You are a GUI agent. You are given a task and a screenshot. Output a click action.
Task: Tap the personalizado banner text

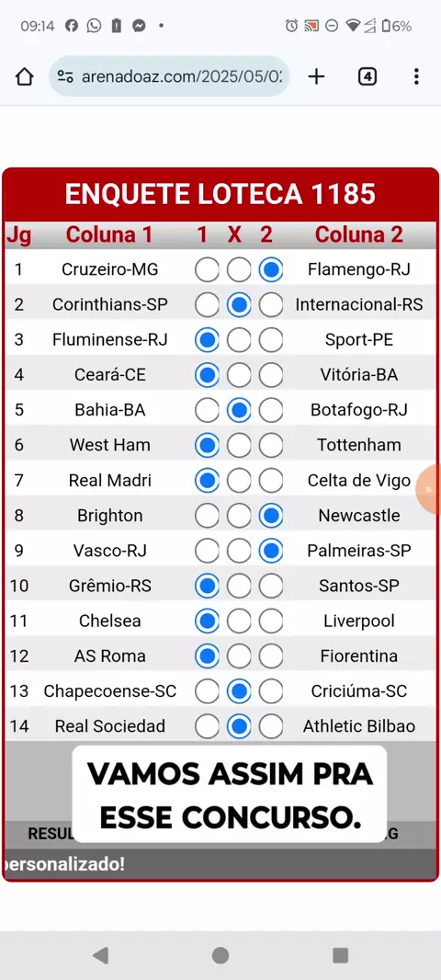pyautogui.click(x=65, y=864)
